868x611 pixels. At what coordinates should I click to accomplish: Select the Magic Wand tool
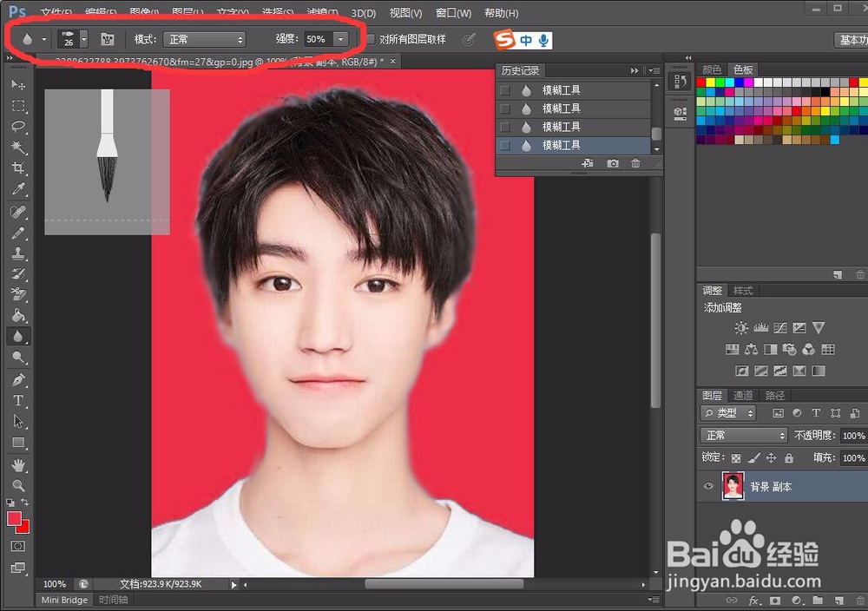pos(18,148)
